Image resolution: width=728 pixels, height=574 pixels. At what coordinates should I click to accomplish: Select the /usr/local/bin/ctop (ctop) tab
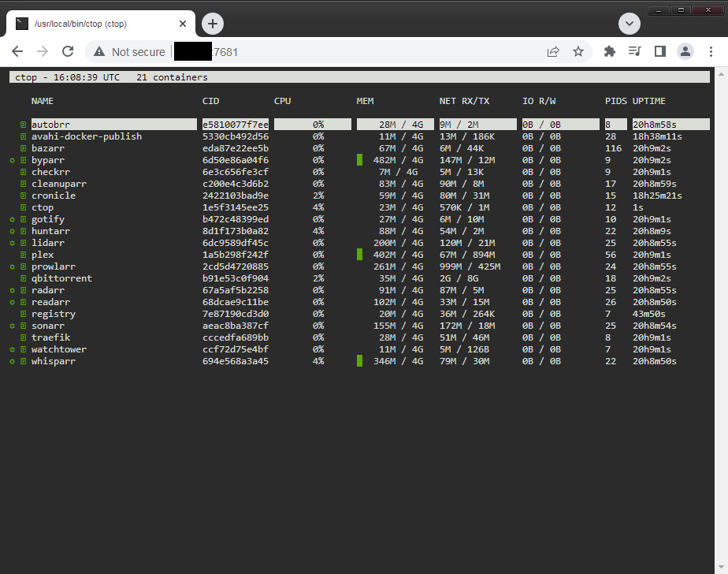(101, 24)
